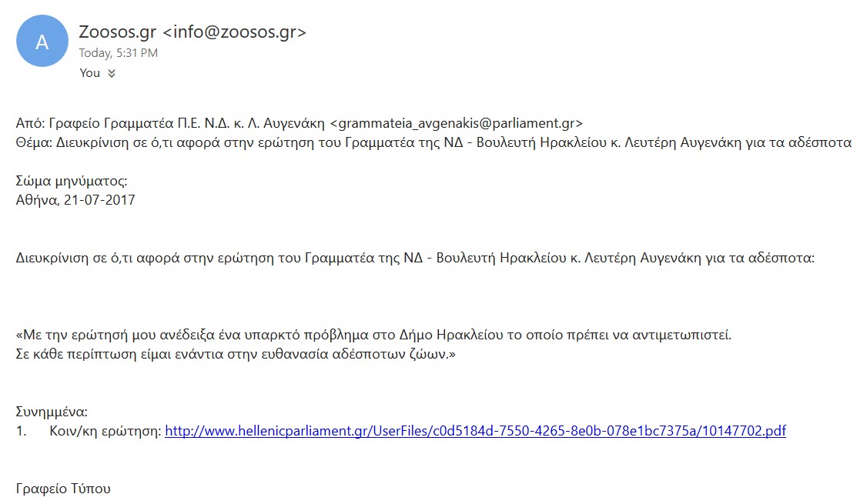This screenshot has width=860, height=504.
Task: Click the Zoosos.gr sender name
Action: click(117, 32)
